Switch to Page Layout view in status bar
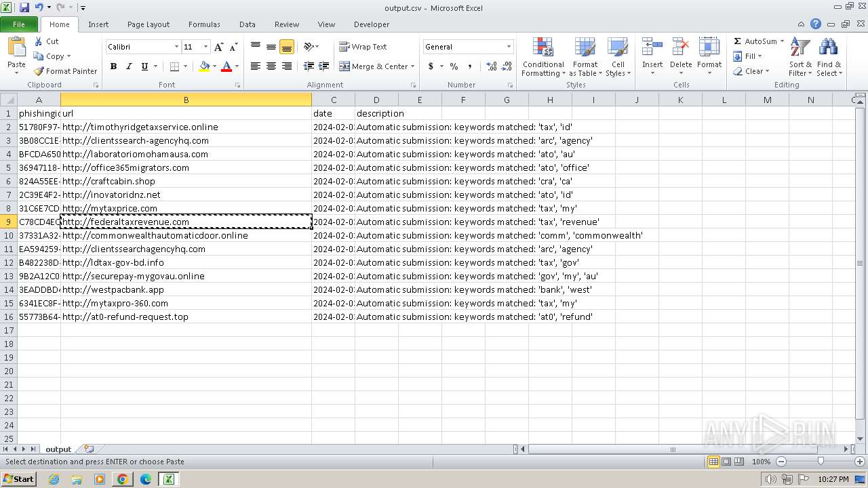 tap(726, 462)
